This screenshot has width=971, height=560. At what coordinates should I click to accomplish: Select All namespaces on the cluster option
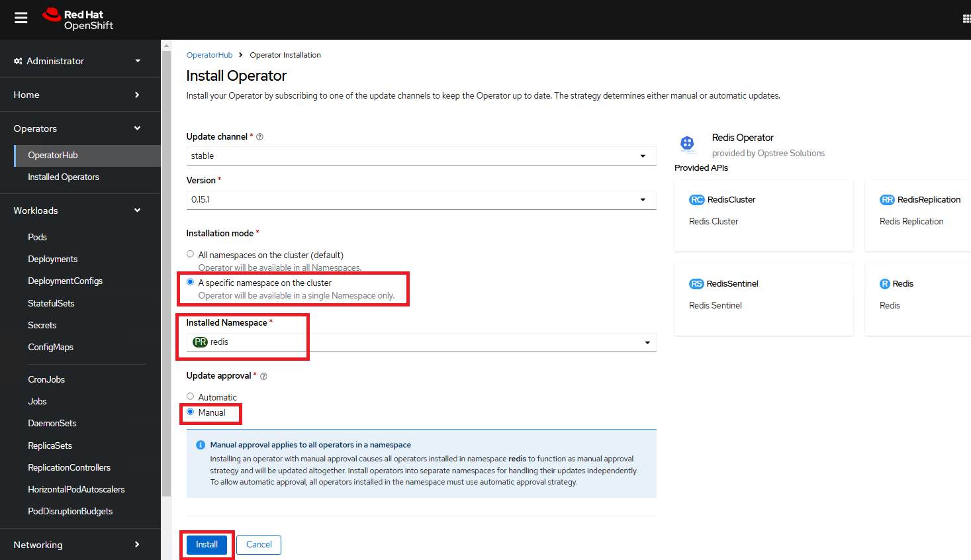[x=191, y=254]
